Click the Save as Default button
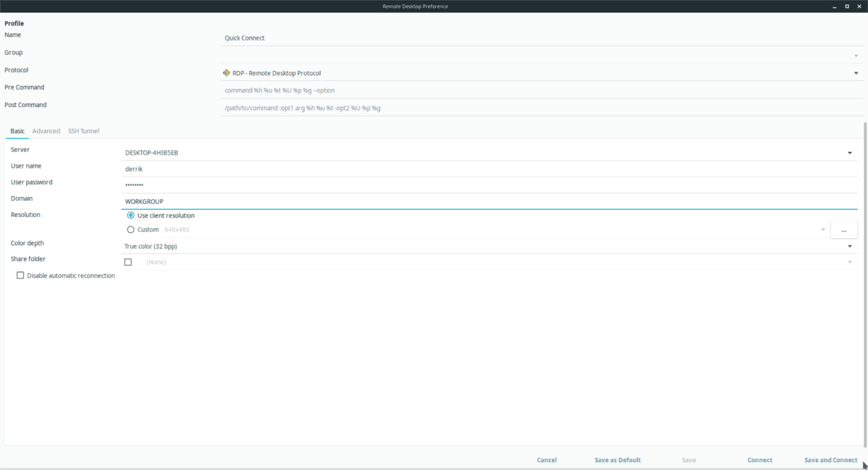This screenshot has height=470, width=868. pyautogui.click(x=617, y=460)
